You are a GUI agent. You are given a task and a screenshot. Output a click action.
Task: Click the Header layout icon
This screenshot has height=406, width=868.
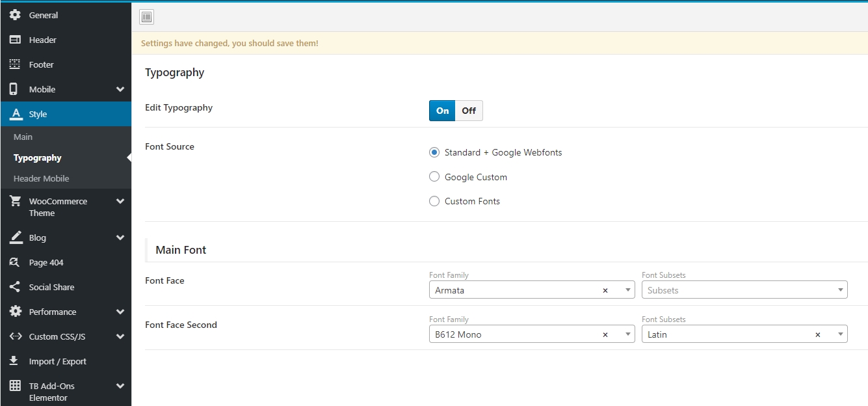(x=15, y=40)
